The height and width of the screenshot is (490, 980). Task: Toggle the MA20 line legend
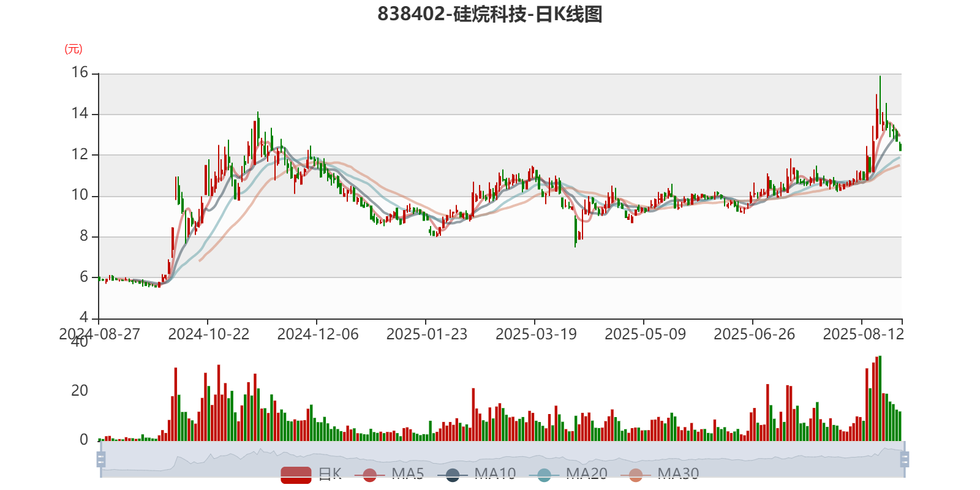pos(568,474)
